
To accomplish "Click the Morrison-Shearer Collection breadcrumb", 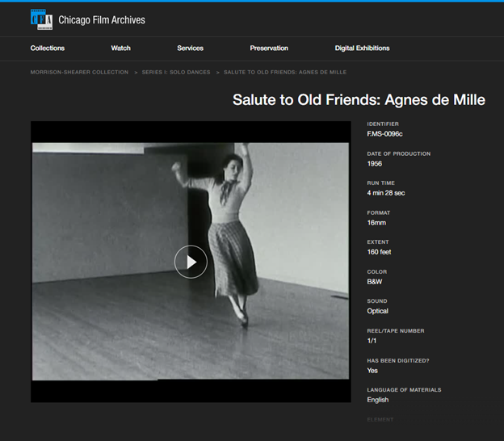I will [x=79, y=73].
